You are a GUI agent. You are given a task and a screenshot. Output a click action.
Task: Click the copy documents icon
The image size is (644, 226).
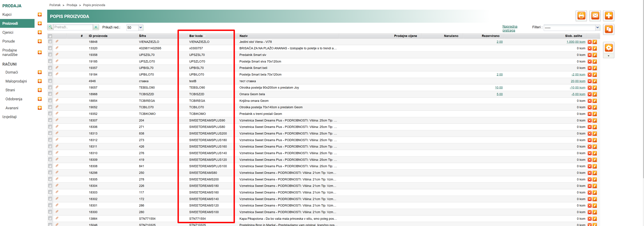[x=608, y=29]
